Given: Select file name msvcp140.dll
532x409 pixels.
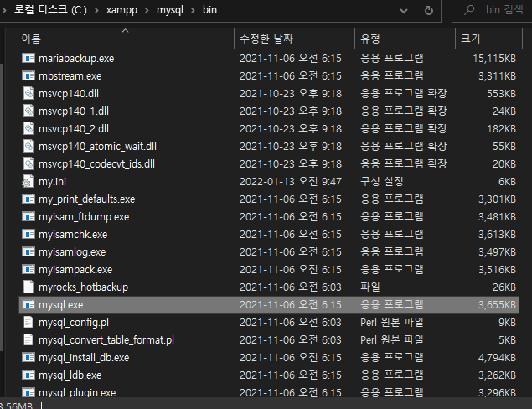Looking at the screenshot, I should [x=69, y=94].
